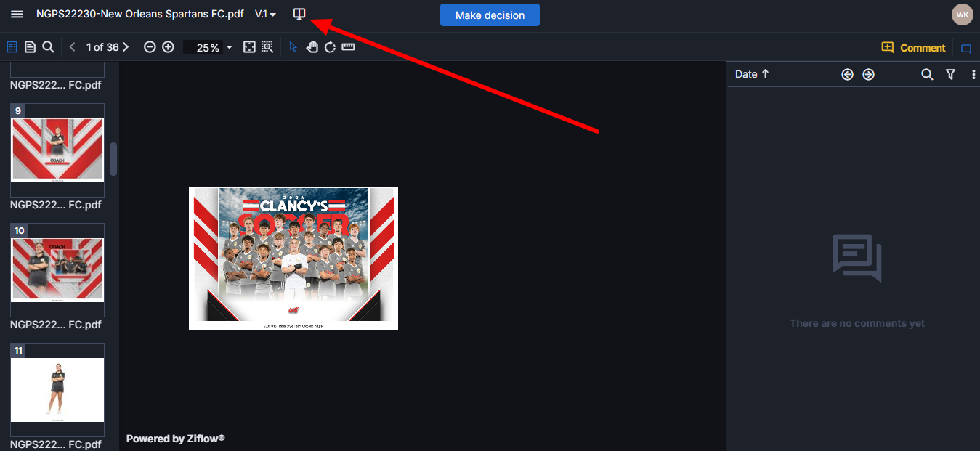Sort comments by Date
Image resolution: width=980 pixels, height=451 pixels.
752,74
